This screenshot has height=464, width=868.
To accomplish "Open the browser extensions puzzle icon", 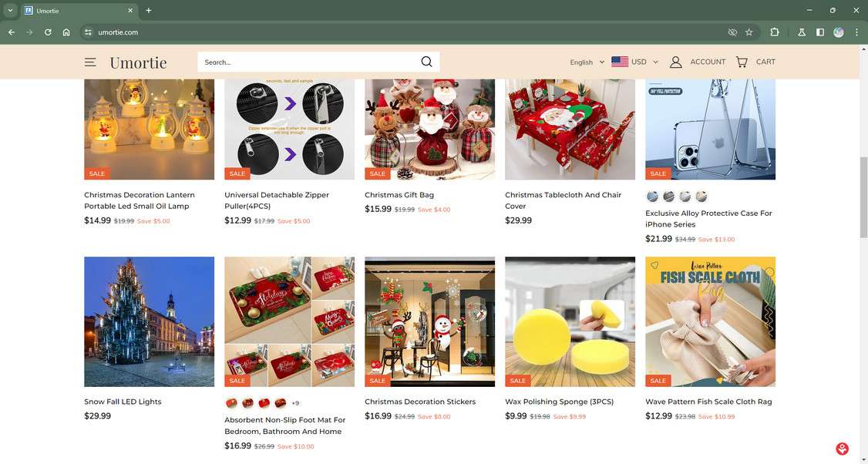I will (x=775, y=32).
